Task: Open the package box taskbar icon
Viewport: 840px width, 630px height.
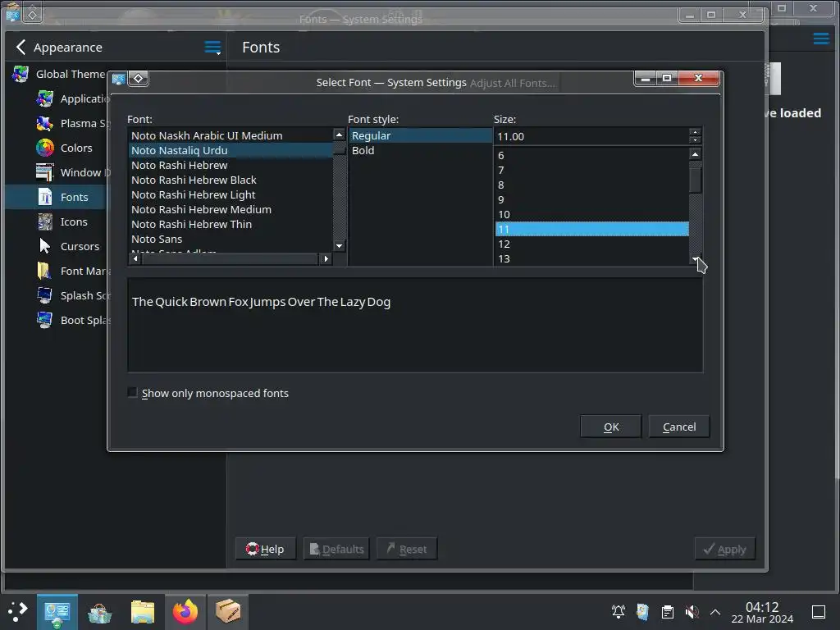Action: pyautogui.click(x=228, y=611)
